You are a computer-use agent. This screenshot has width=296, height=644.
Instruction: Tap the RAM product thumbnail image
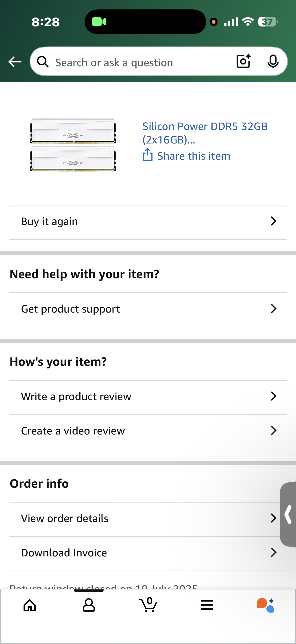(x=73, y=145)
